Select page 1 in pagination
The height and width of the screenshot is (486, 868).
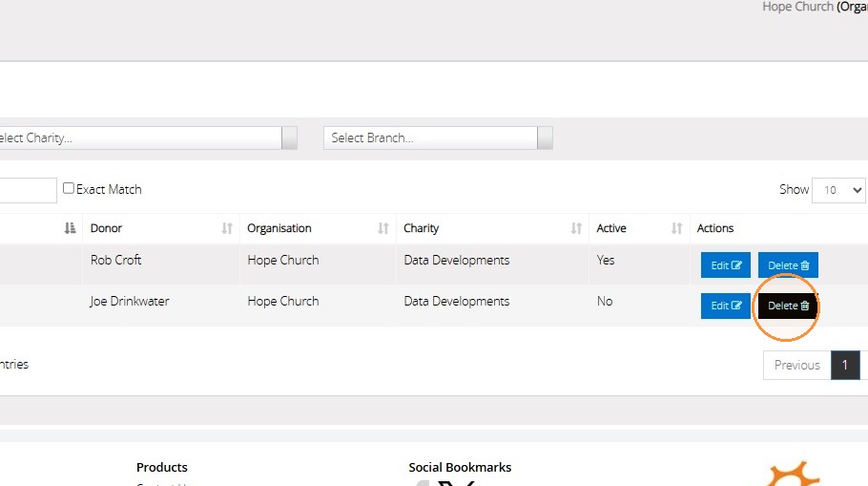pos(845,365)
